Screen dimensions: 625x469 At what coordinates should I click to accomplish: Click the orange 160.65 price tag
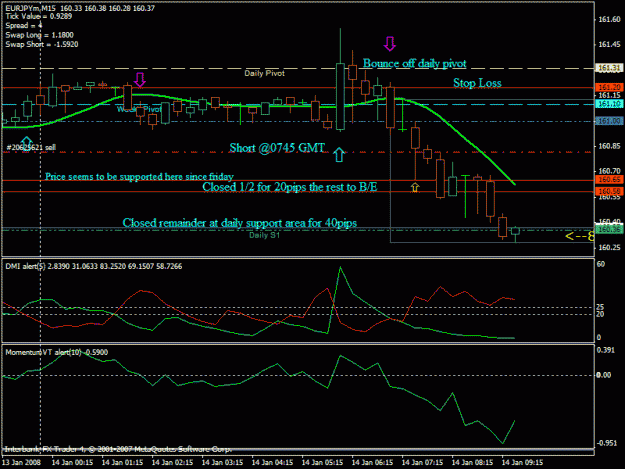[x=609, y=180]
